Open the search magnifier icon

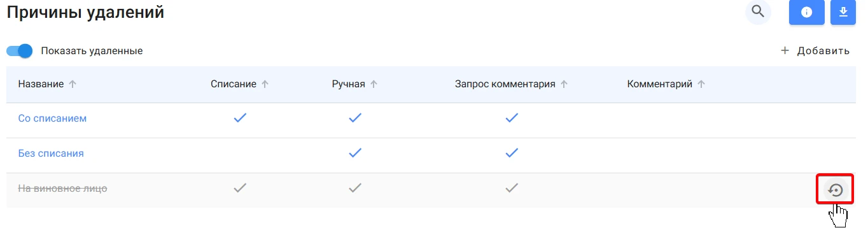[x=758, y=11]
